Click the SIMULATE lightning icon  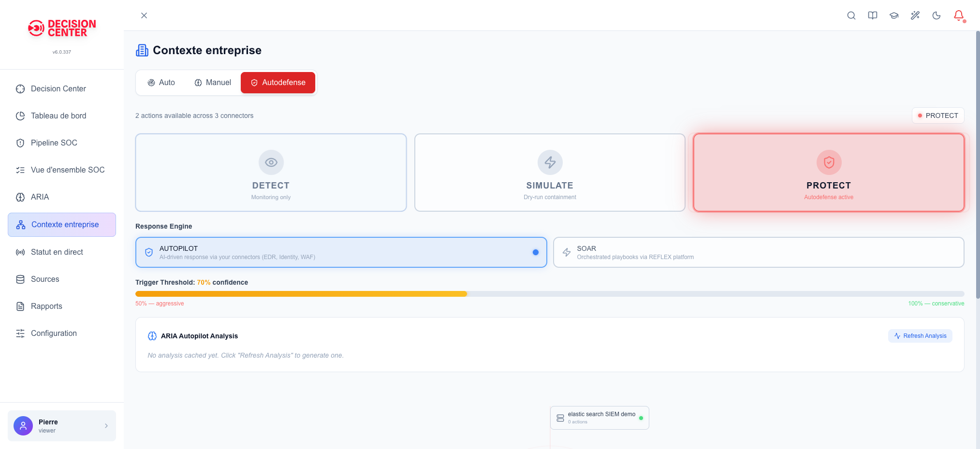coord(550,162)
